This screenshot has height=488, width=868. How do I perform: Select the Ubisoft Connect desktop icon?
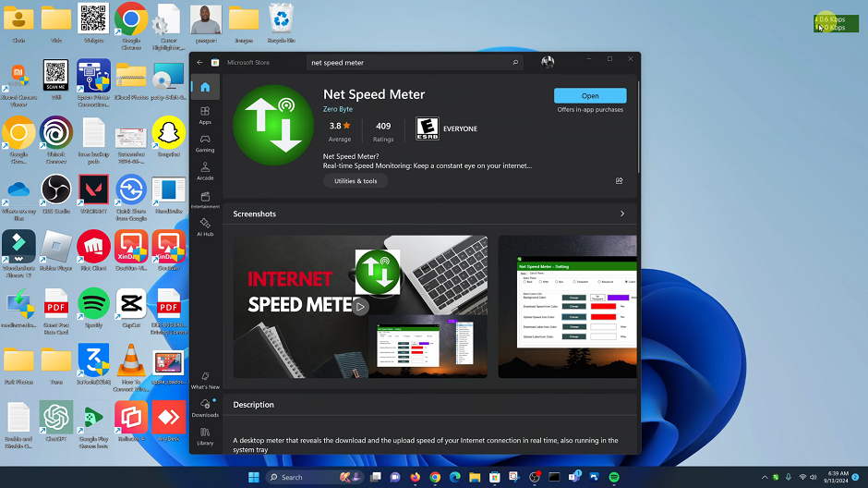pos(56,140)
